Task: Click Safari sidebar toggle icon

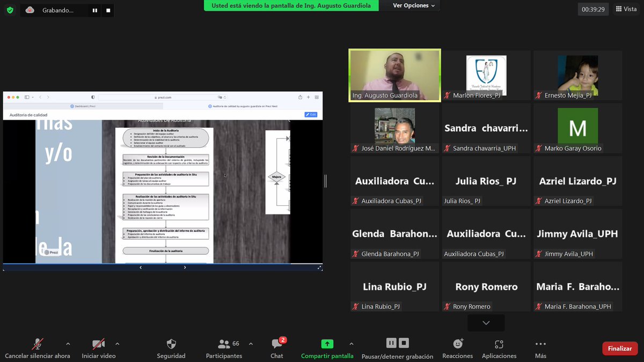Action: [26, 97]
